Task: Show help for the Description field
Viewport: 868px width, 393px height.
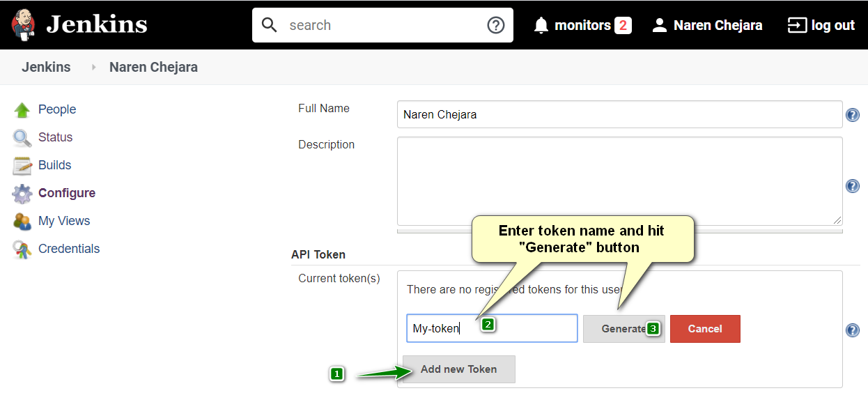Action: (x=853, y=186)
